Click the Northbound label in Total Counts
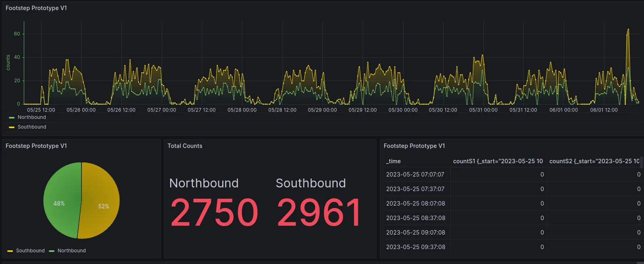This screenshot has width=644, height=264. pyautogui.click(x=204, y=183)
